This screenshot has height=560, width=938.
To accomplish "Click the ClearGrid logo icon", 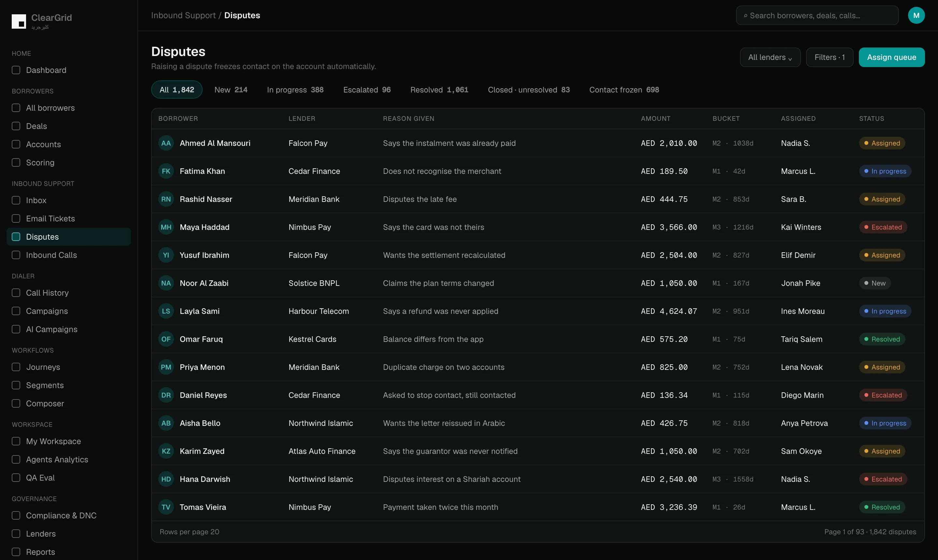I will pos(19,21).
